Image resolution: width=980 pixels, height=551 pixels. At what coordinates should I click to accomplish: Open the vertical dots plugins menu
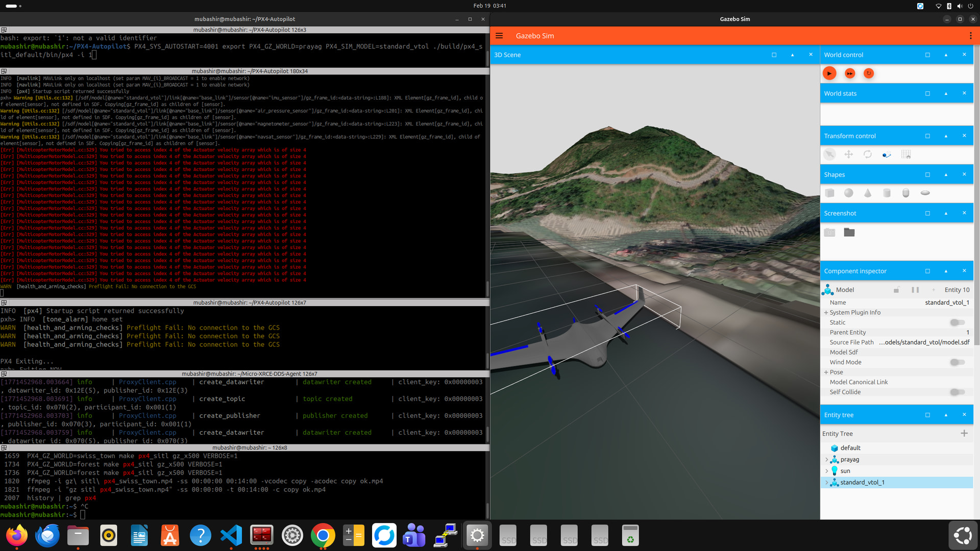click(970, 36)
